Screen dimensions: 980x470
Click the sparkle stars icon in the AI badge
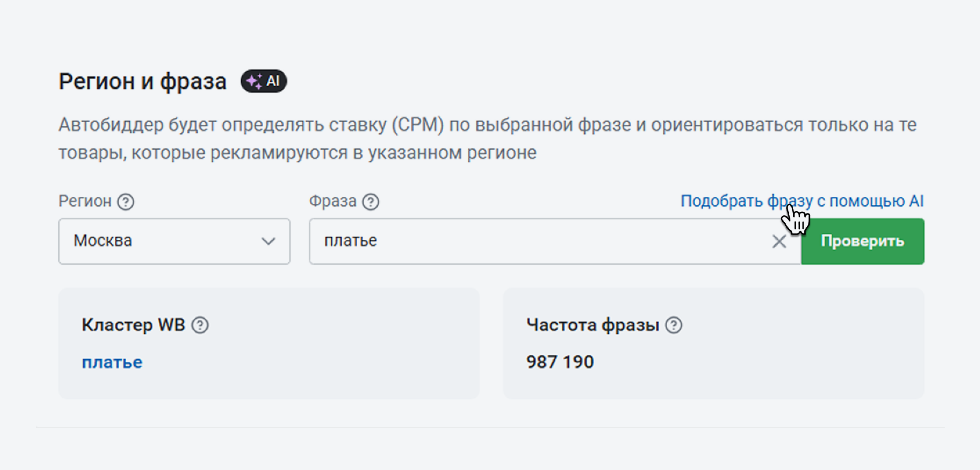[254, 81]
